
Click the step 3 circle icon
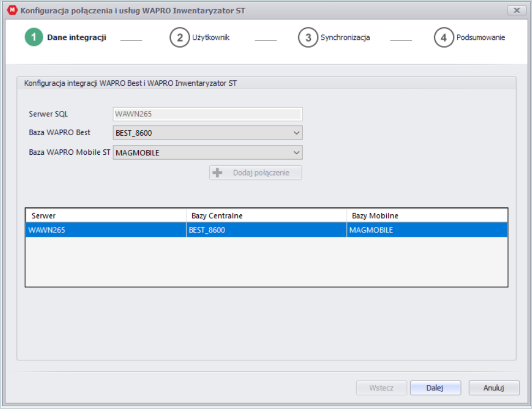[308, 37]
